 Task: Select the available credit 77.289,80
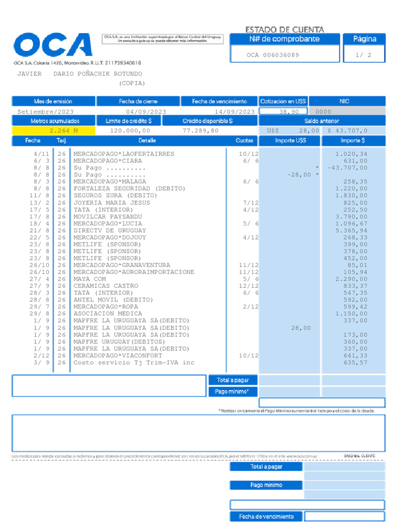(201, 130)
